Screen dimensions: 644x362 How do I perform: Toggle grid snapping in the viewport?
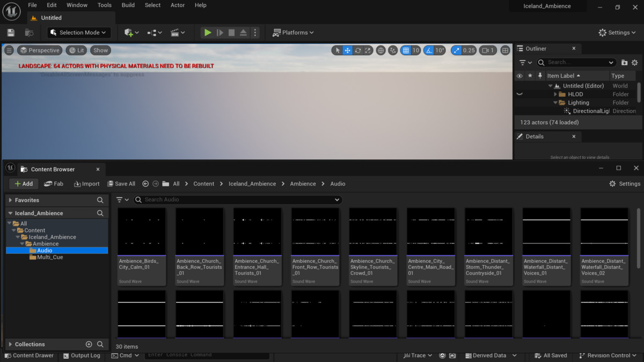click(x=406, y=50)
